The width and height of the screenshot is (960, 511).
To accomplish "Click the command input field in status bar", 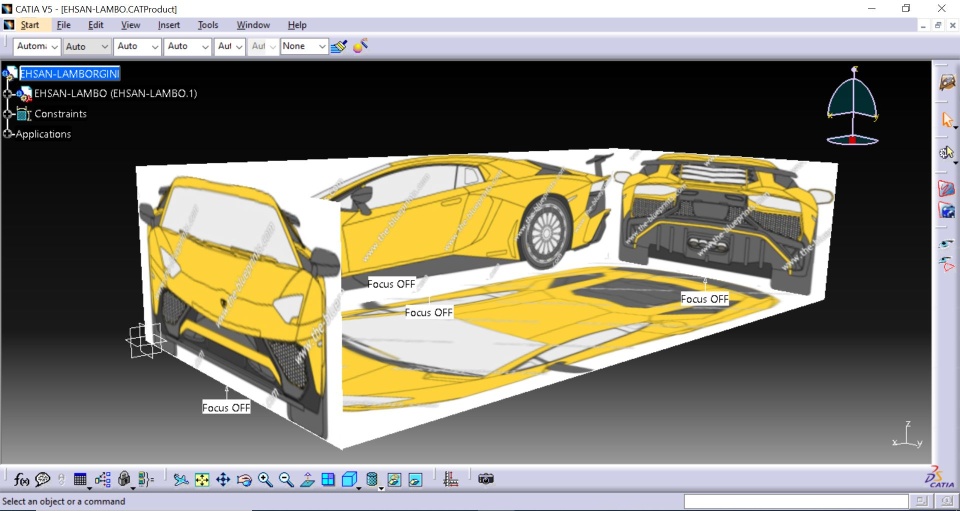I will [796, 501].
